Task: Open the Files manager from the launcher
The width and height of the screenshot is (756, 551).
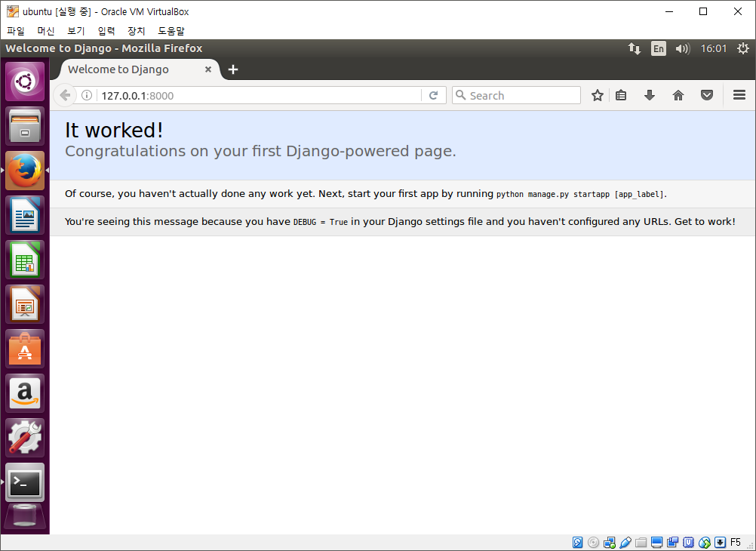Action: click(x=25, y=126)
